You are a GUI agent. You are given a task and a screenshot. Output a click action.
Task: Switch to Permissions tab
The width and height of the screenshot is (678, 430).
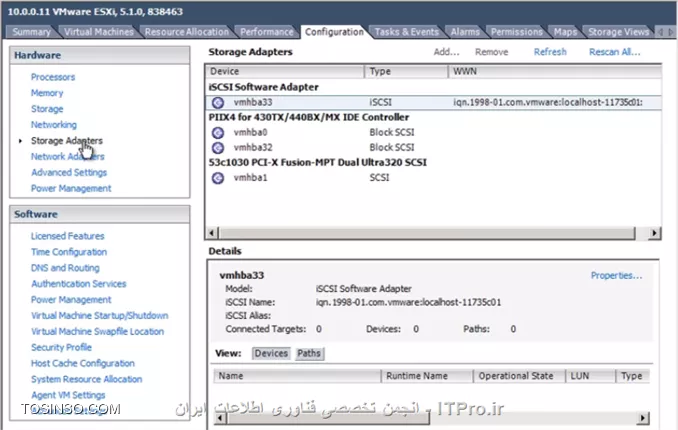coord(516,32)
